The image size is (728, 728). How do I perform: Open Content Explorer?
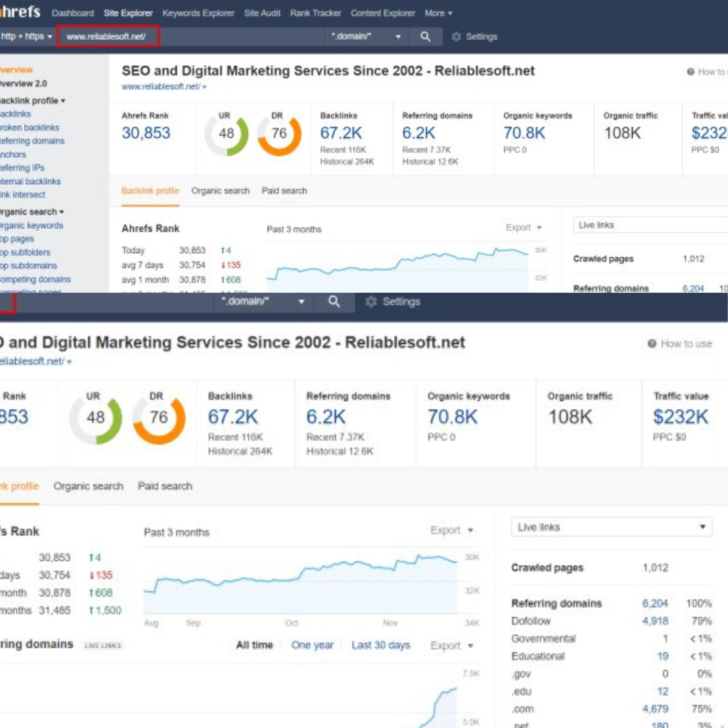(x=383, y=14)
